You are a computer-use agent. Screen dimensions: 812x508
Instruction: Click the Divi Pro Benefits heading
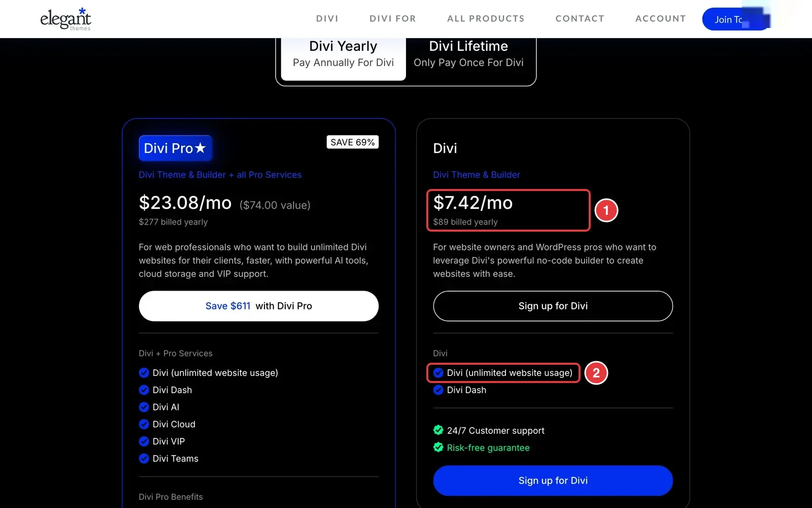171,497
